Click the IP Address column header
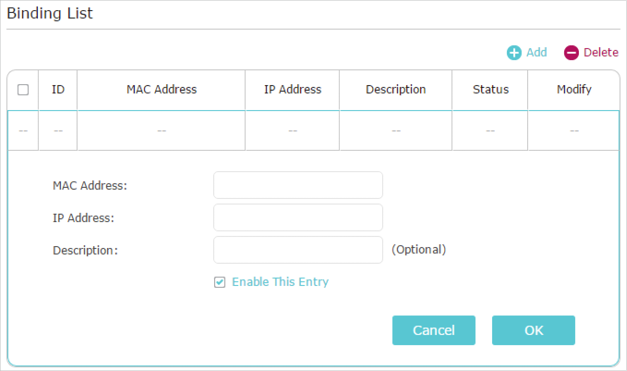The image size is (627, 371). pyautogui.click(x=293, y=90)
